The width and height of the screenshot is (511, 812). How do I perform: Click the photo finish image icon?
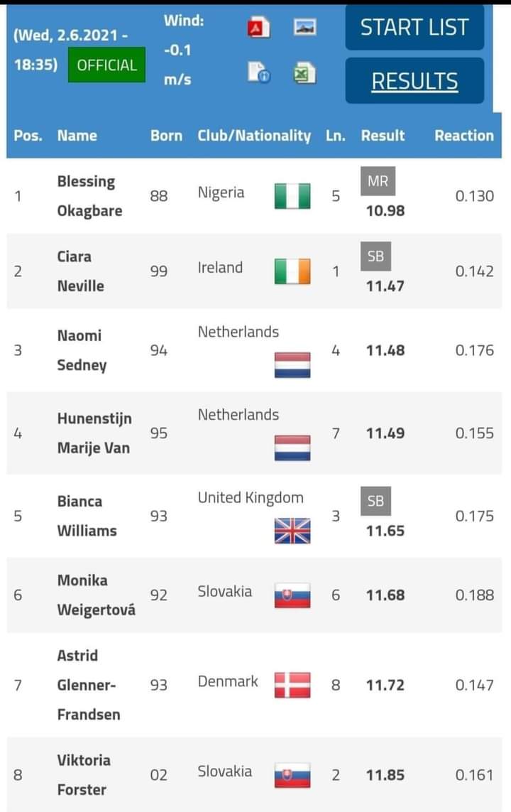(305, 28)
